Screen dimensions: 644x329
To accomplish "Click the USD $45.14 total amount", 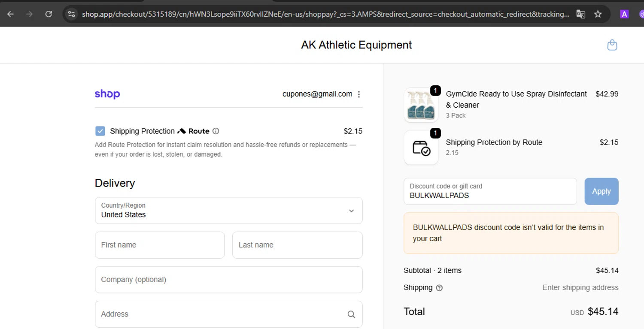I will tap(594, 312).
